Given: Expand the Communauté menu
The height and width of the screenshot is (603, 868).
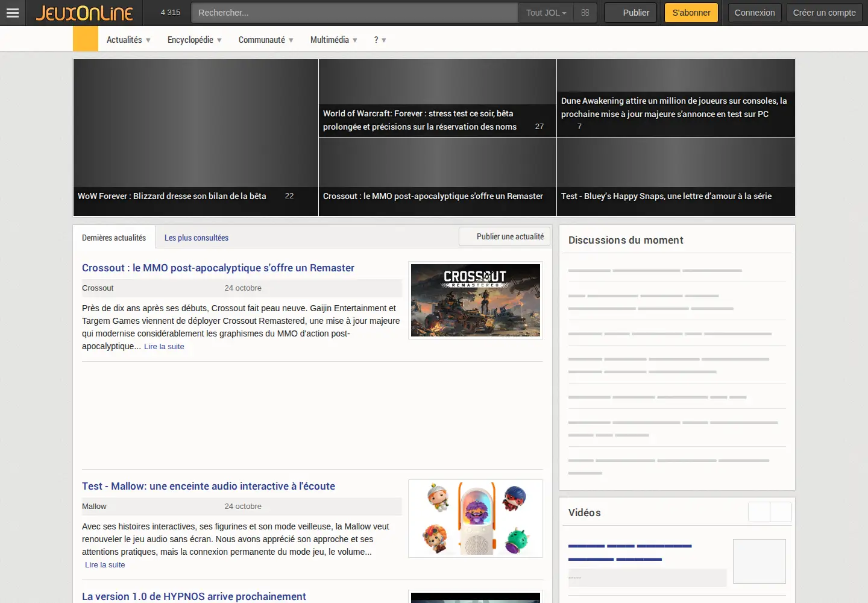Looking at the screenshot, I should [x=266, y=40].
